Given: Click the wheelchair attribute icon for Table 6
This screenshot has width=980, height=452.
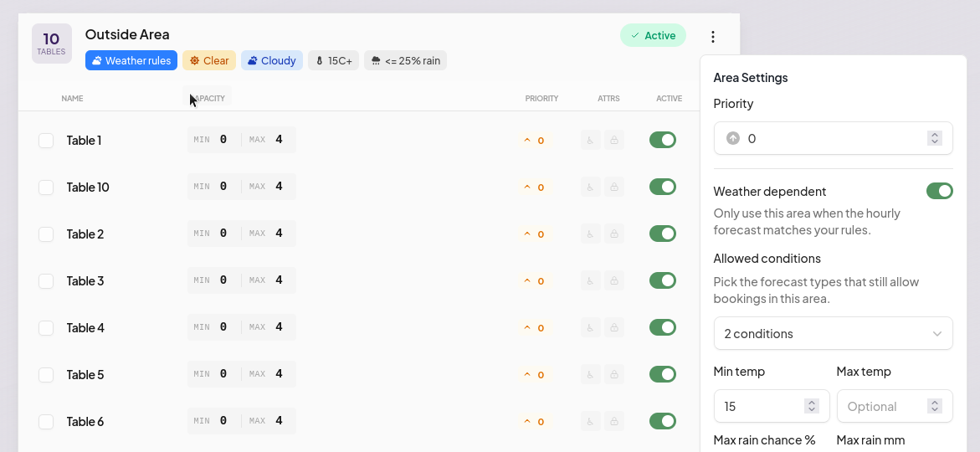Looking at the screenshot, I should [x=591, y=421].
